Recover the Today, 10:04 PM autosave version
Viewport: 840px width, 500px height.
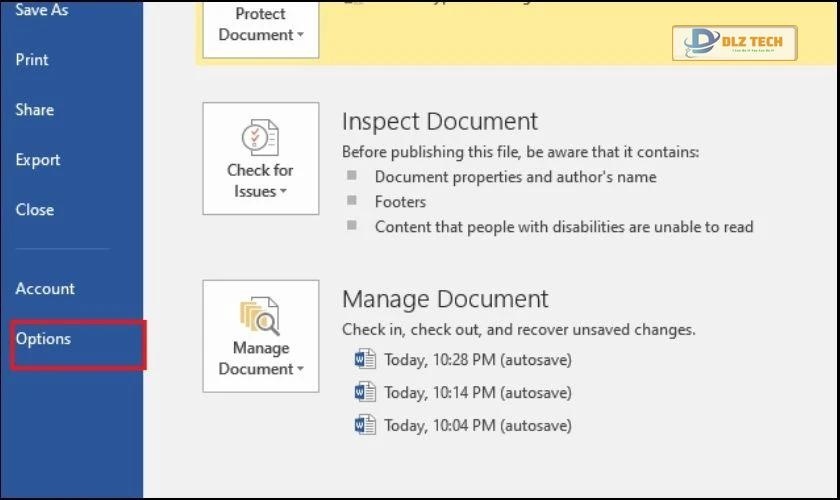[x=477, y=425]
